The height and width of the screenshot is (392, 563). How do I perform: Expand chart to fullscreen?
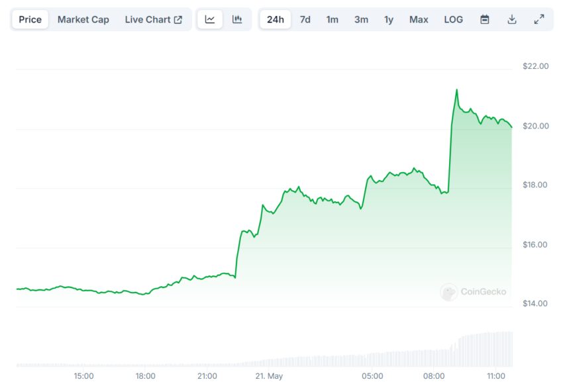[539, 19]
